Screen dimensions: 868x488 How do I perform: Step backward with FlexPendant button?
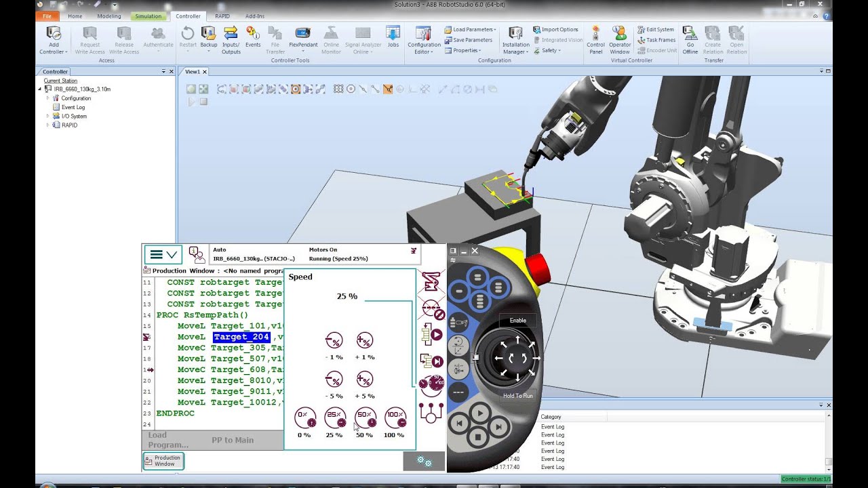[459, 424]
